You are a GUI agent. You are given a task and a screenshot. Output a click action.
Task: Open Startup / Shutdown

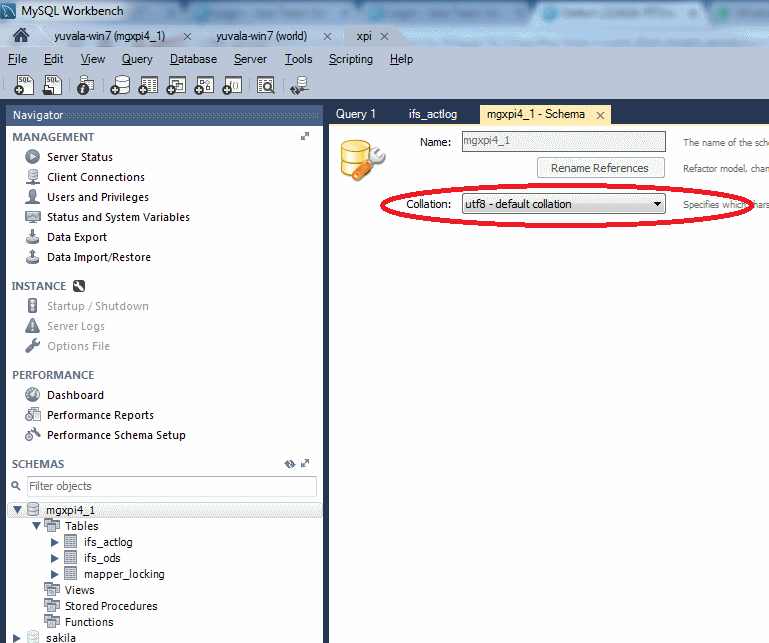pos(98,306)
